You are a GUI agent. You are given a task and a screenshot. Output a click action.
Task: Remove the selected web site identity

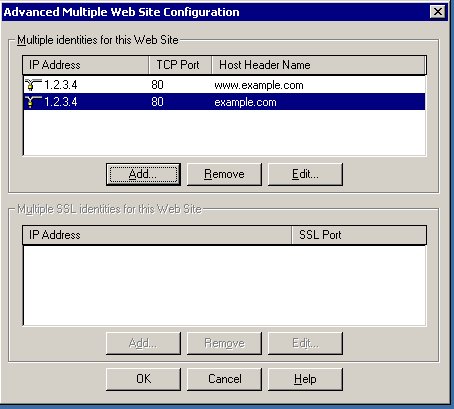224,174
